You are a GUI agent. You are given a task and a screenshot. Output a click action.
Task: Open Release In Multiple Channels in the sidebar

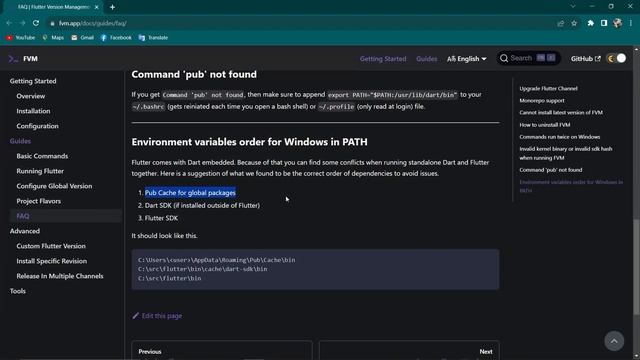click(x=60, y=276)
